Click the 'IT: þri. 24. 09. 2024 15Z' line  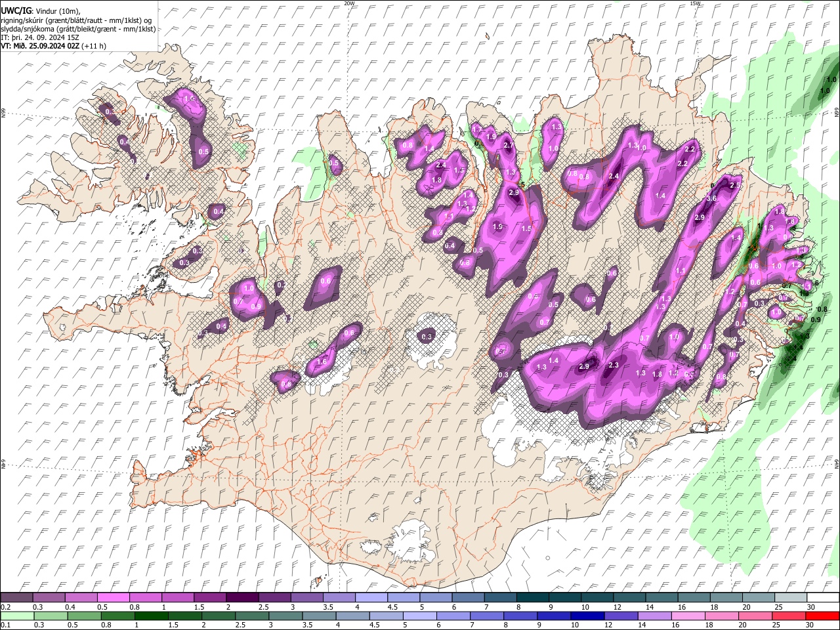(40, 37)
